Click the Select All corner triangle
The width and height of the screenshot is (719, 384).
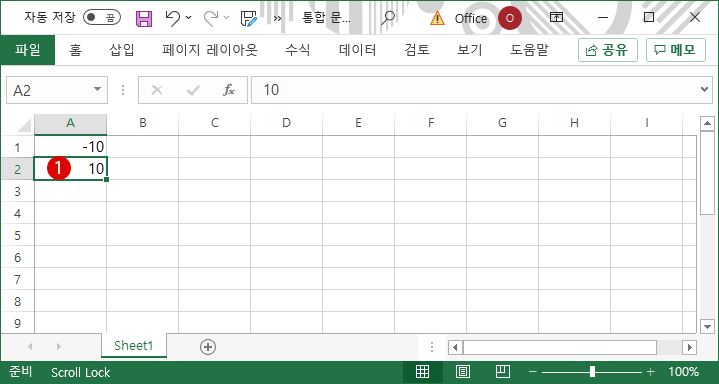coord(23,125)
